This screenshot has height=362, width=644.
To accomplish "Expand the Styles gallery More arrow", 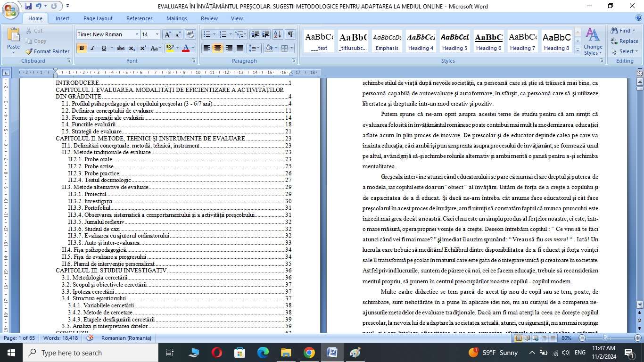I will point(578,50).
